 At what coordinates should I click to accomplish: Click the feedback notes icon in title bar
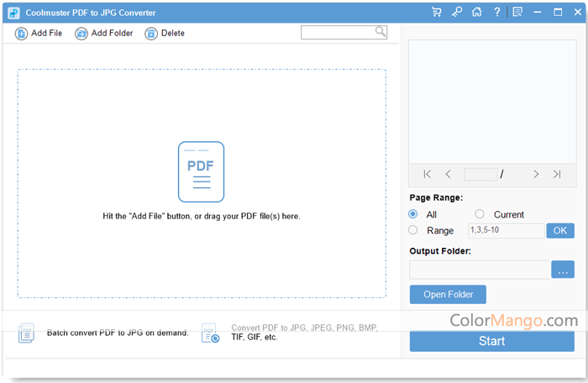click(517, 13)
